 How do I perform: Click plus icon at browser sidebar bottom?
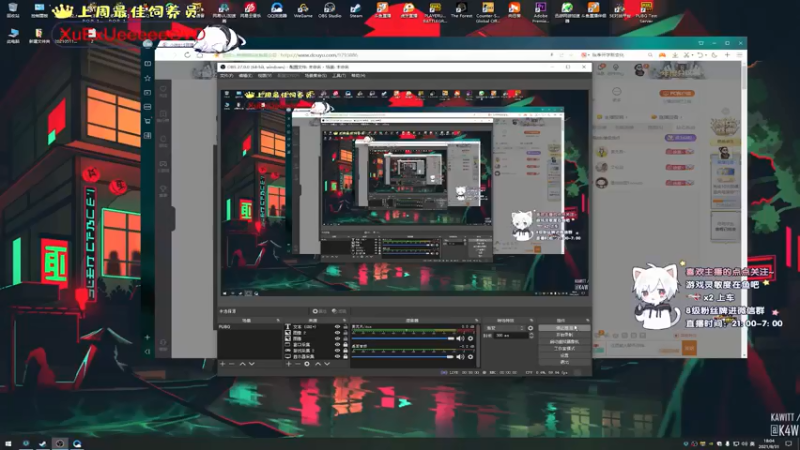(x=147, y=337)
